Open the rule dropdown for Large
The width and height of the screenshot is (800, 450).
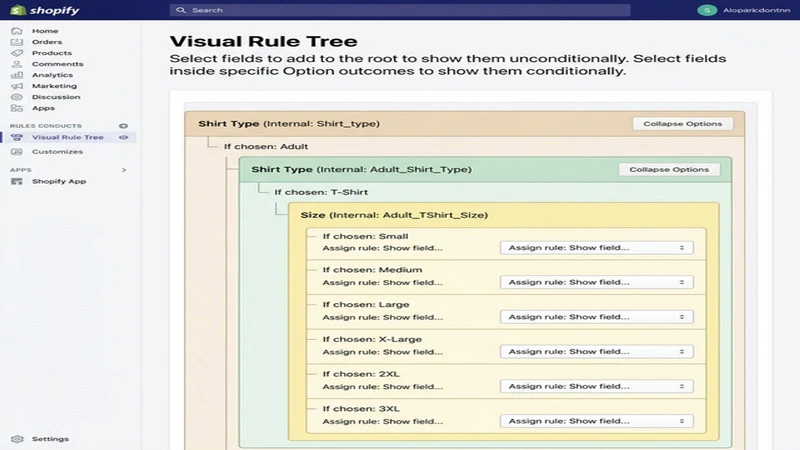coord(596,317)
